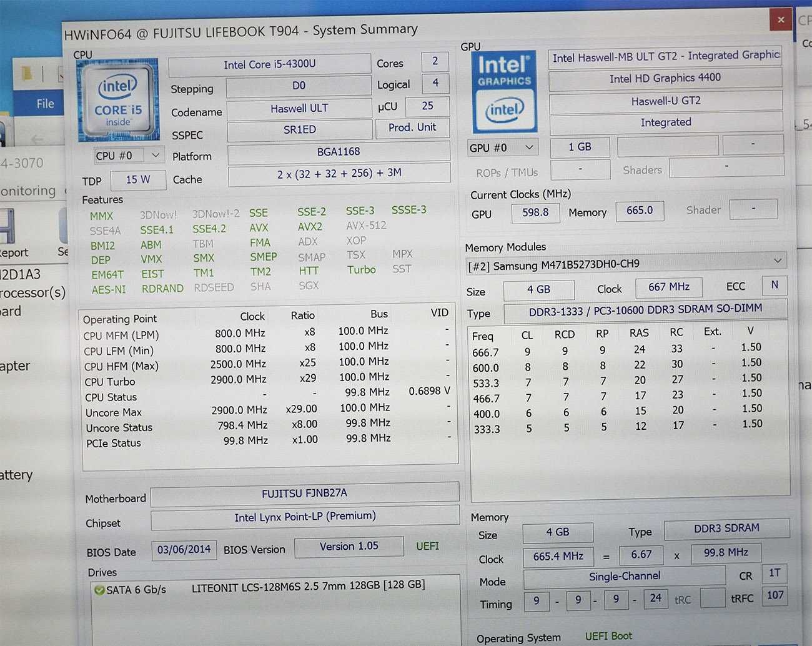Click the Turbo feature label

362,270
